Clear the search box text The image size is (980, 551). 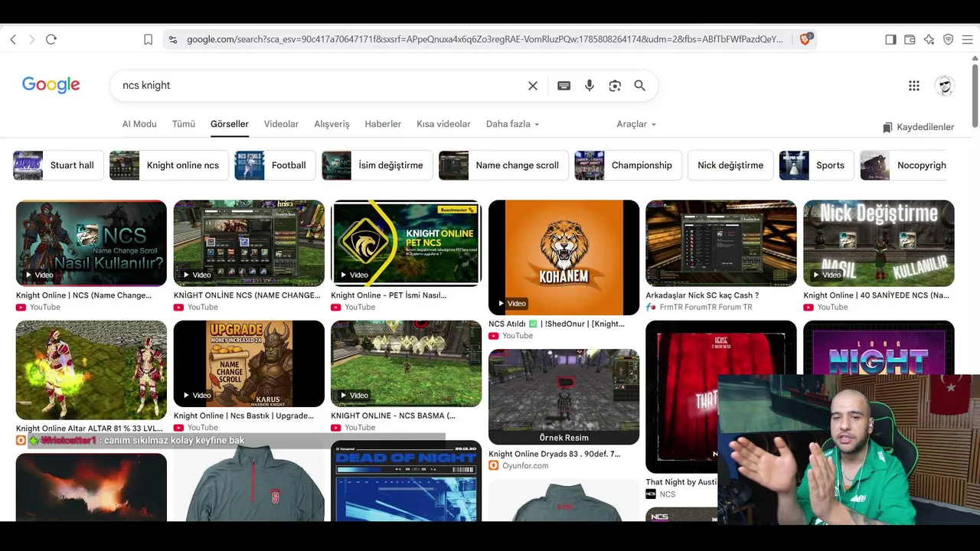pos(533,86)
